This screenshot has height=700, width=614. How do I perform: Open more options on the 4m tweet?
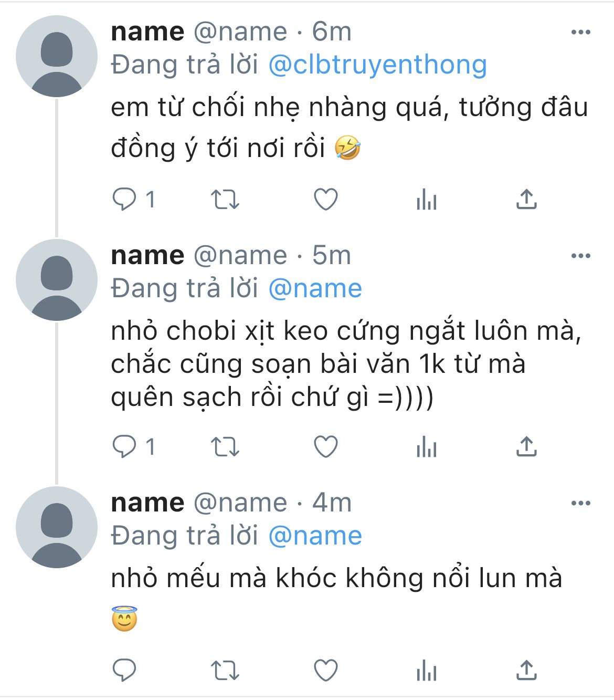click(580, 504)
